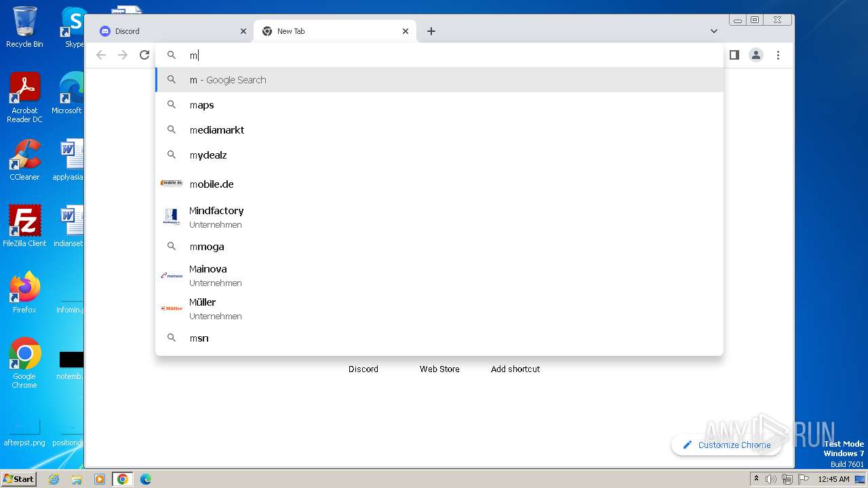Select the Mainova Unternehmen suggestion
The image size is (868, 488).
[439, 275]
